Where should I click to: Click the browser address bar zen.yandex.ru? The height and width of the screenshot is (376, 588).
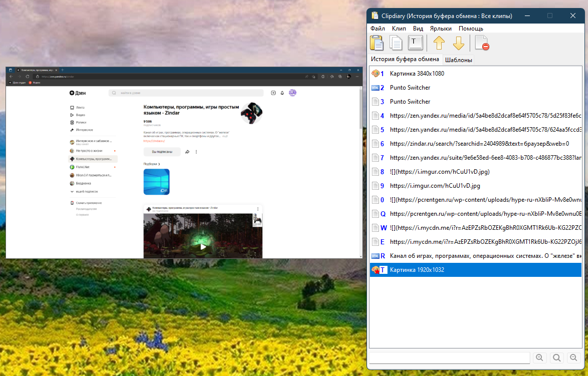click(169, 77)
